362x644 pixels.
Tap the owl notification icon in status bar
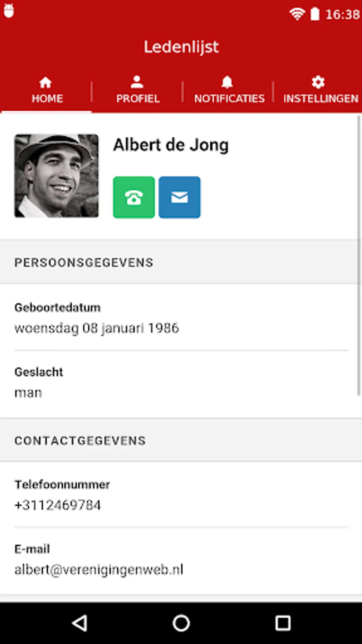pos(9,11)
